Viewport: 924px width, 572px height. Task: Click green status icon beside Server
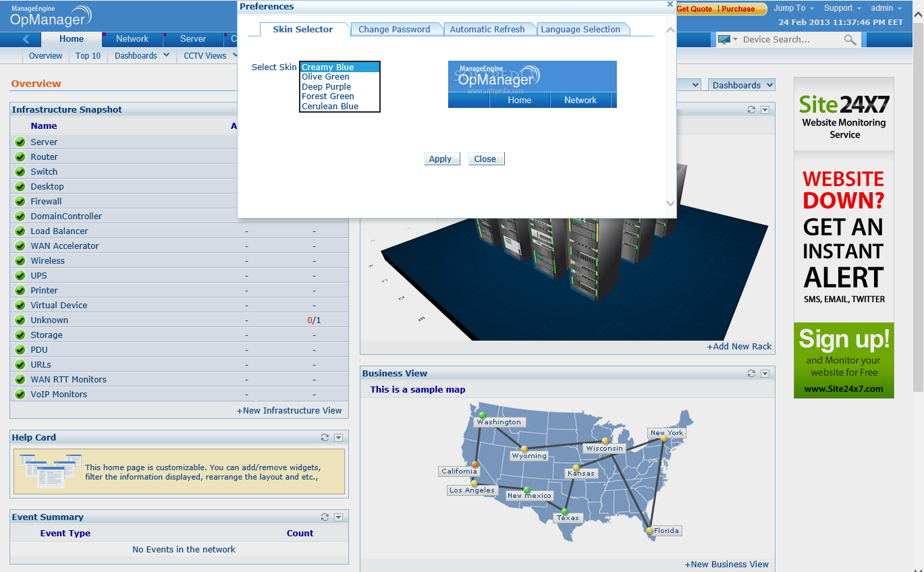[x=20, y=142]
